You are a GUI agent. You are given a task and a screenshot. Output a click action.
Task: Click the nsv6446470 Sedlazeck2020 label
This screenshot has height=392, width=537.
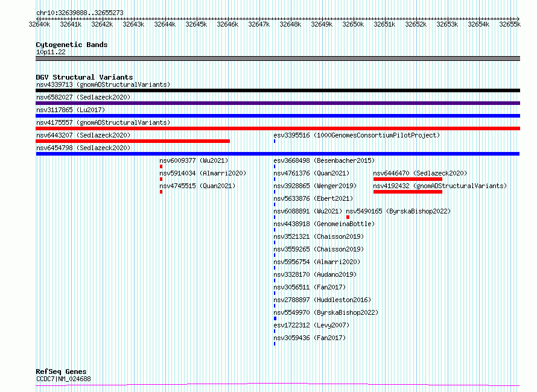tap(420, 173)
